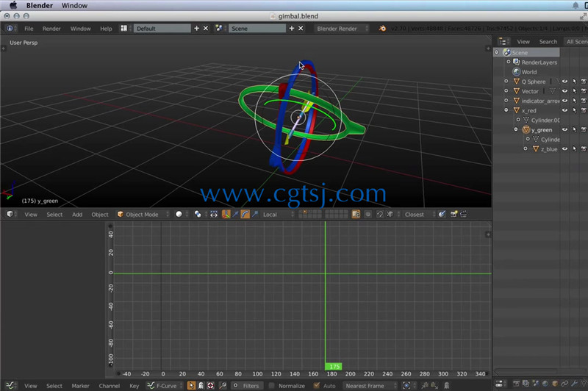Toggle selectability cursor for Q Sphere
Image resolution: width=588 pixels, height=391 pixels.
click(x=574, y=82)
